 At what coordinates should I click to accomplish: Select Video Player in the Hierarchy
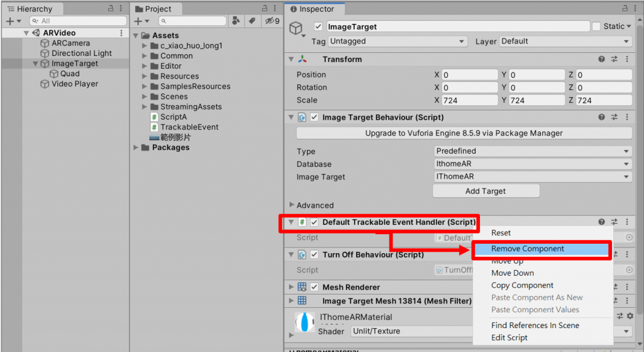coord(75,84)
